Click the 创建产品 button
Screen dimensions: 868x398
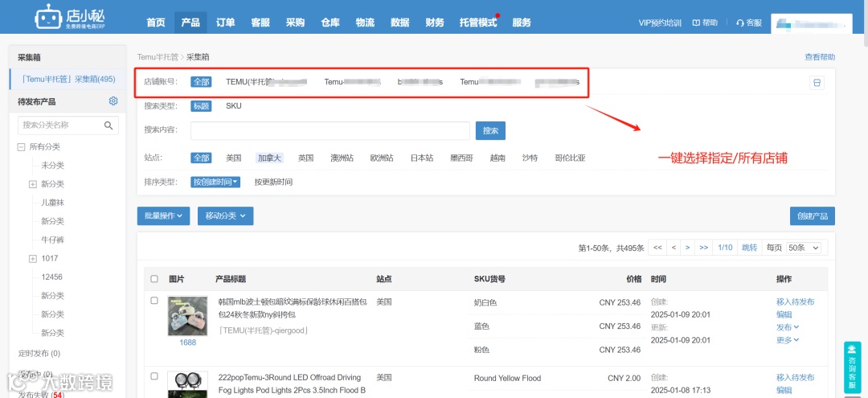[812, 215]
